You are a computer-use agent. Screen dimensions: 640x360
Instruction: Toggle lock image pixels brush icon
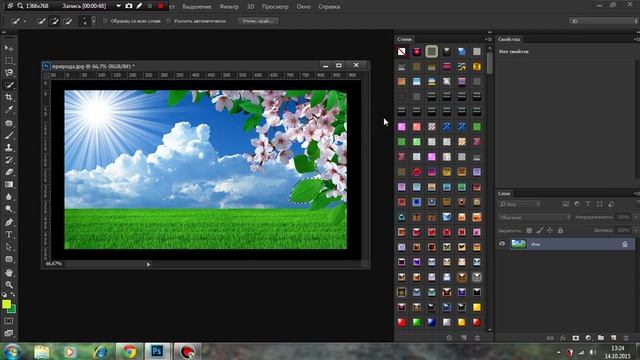pyautogui.click(x=540, y=231)
